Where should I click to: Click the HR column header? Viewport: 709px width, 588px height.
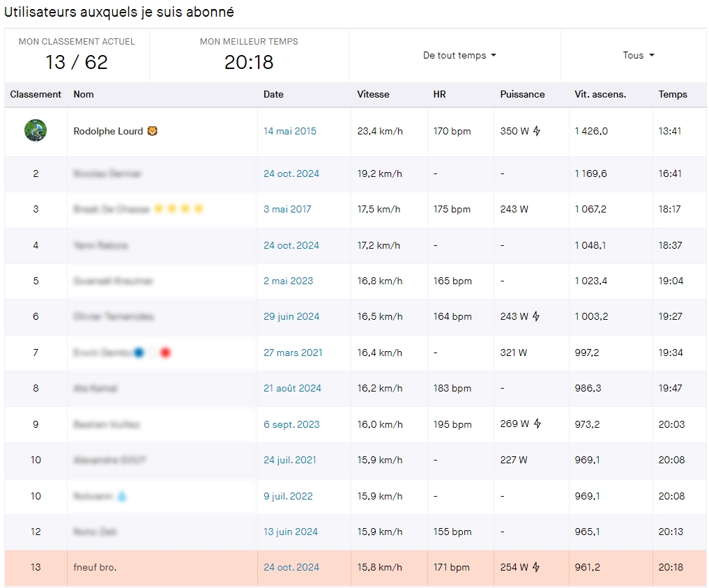[439, 94]
